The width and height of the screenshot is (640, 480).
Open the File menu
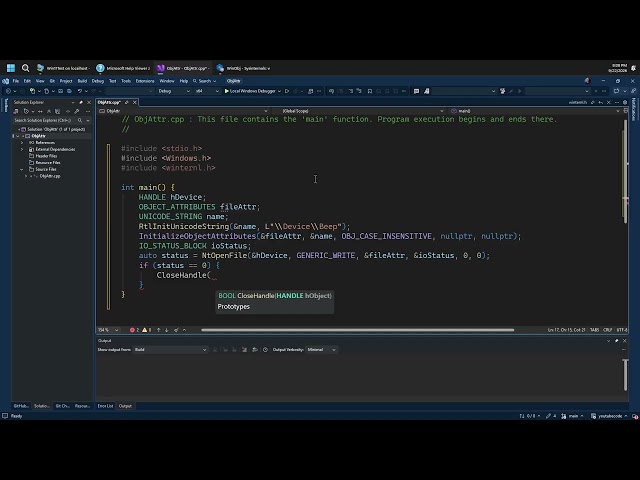click(16, 81)
